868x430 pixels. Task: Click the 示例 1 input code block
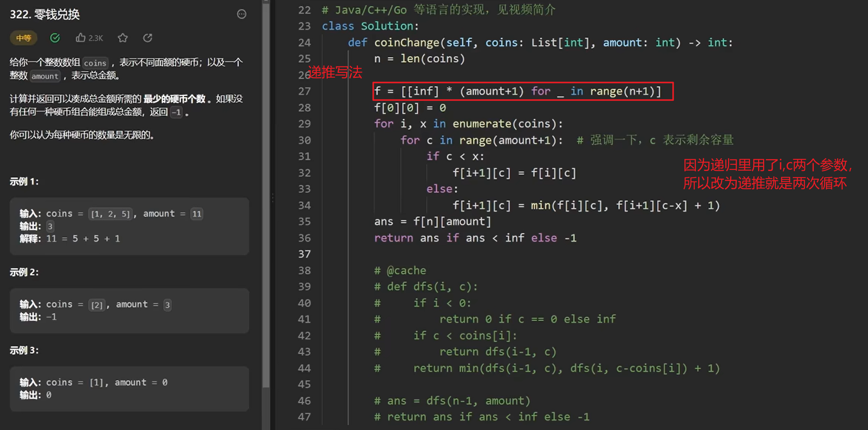click(x=129, y=226)
